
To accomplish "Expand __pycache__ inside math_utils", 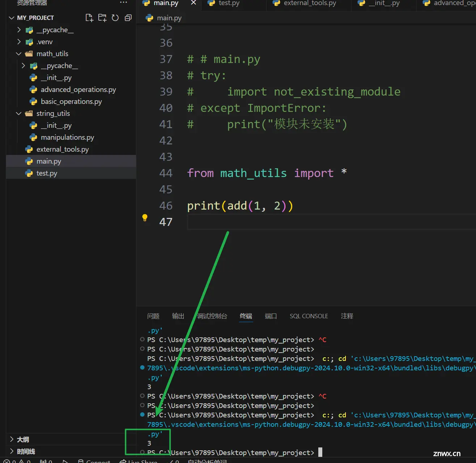I will 24,66.
